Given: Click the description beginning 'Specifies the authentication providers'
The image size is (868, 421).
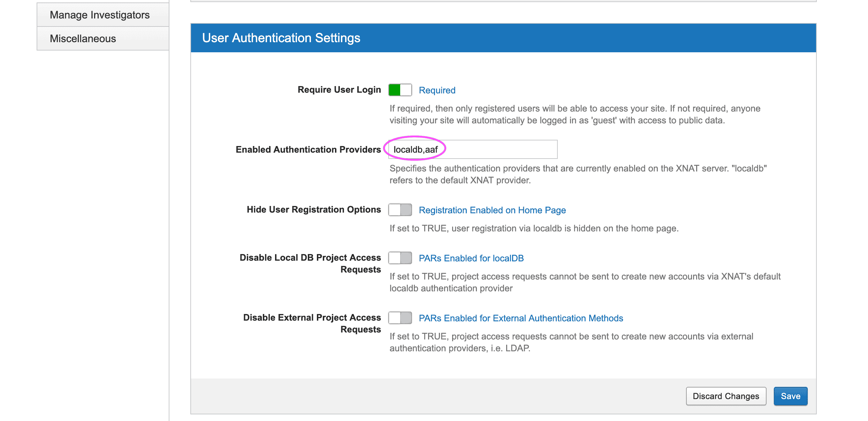Looking at the screenshot, I should click(578, 174).
